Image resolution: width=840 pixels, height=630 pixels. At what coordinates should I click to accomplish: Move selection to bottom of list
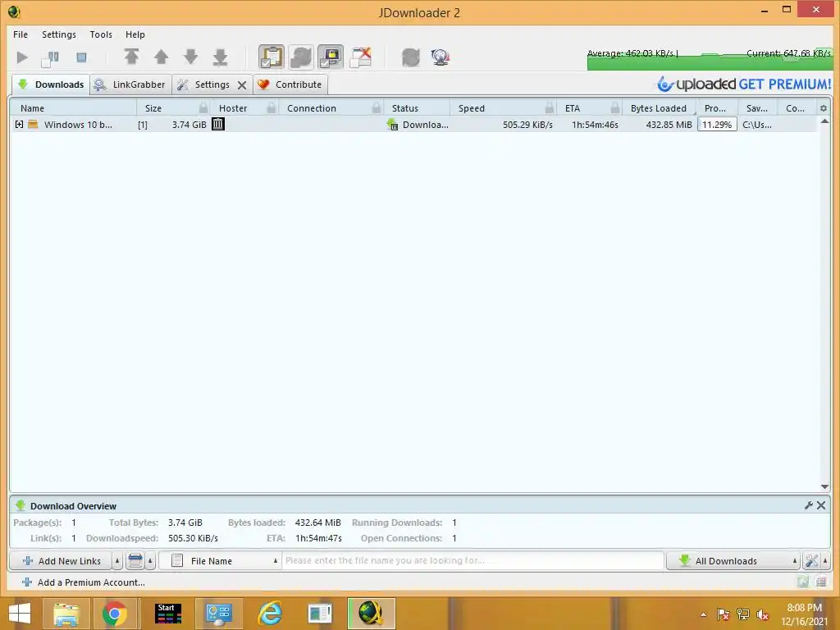(x=220, y=57)
